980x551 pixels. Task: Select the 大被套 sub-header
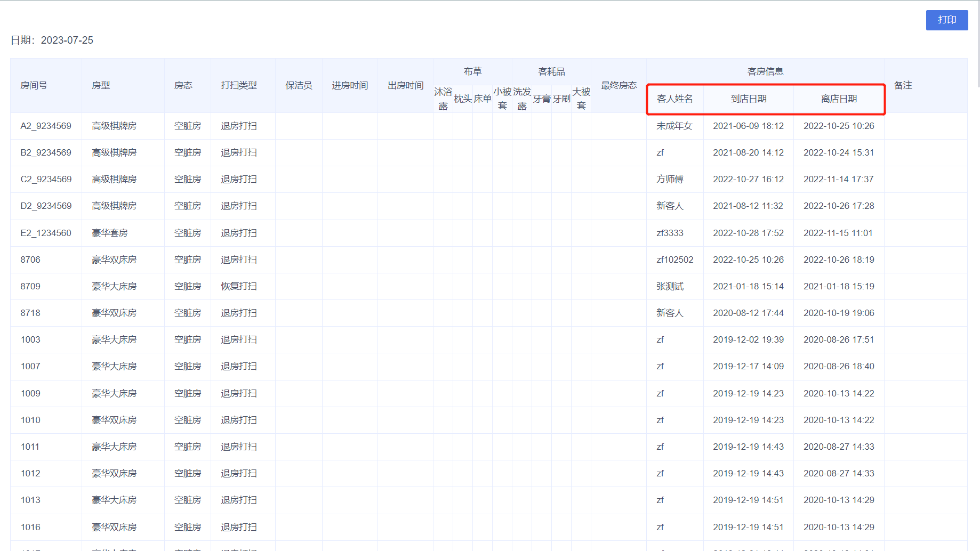[x=581, y=99]
